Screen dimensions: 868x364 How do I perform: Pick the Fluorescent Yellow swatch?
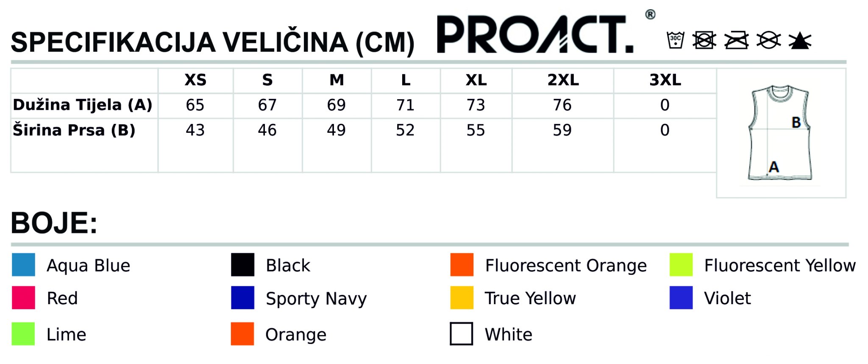click(681, 265)
